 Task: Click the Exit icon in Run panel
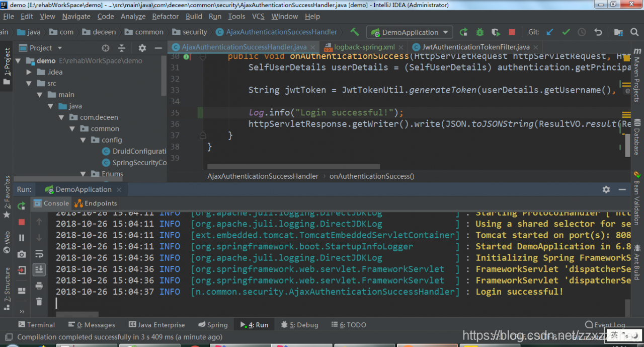22,270
